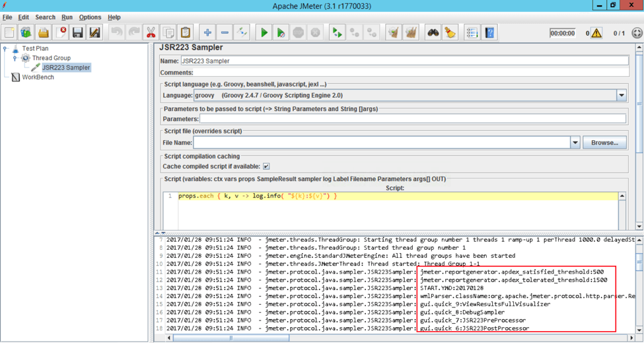The height and width of the screenshot is (343, 644).
Task: Start the test with the green play icon
Action: [x=264, y=32]
